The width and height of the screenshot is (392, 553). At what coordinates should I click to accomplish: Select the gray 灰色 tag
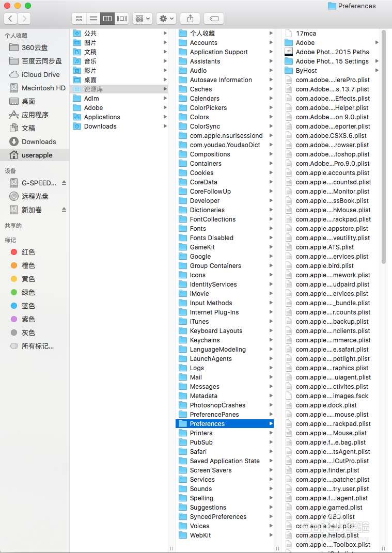point(35,332)
